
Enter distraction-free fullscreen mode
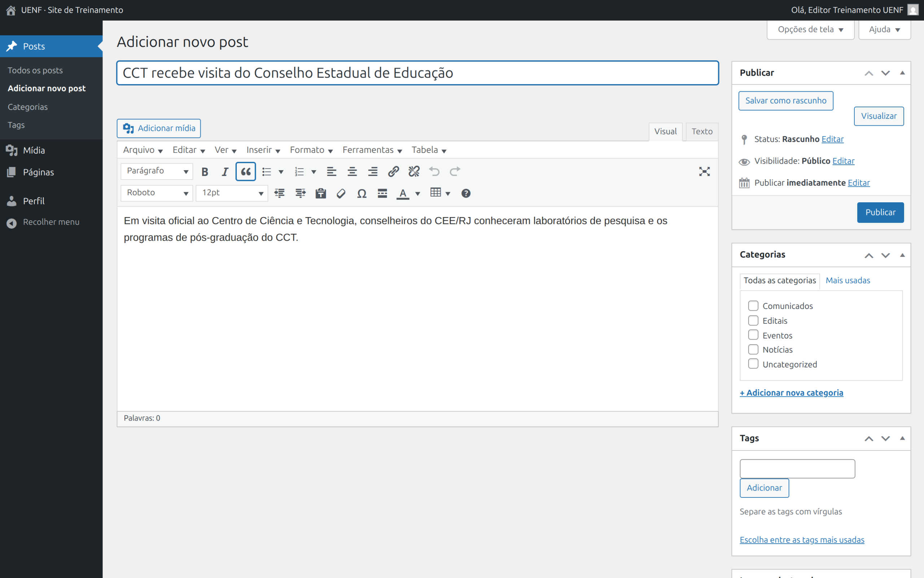pyautogui.click(x=705, y=172)
